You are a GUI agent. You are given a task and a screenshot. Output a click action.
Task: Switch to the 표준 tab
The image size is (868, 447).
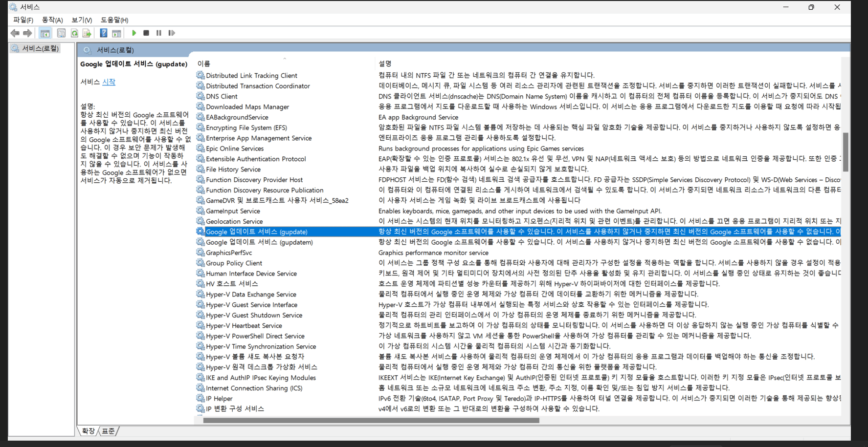point(109,431)
